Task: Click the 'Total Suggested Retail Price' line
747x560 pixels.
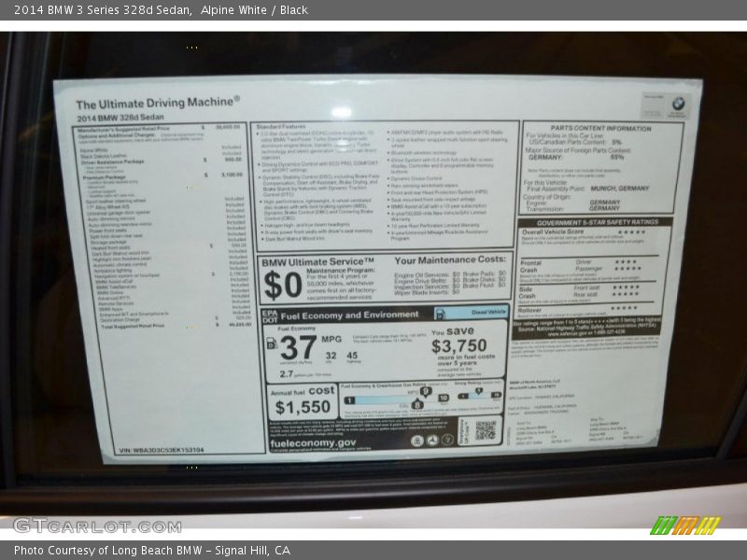Action: click(176, 326)
